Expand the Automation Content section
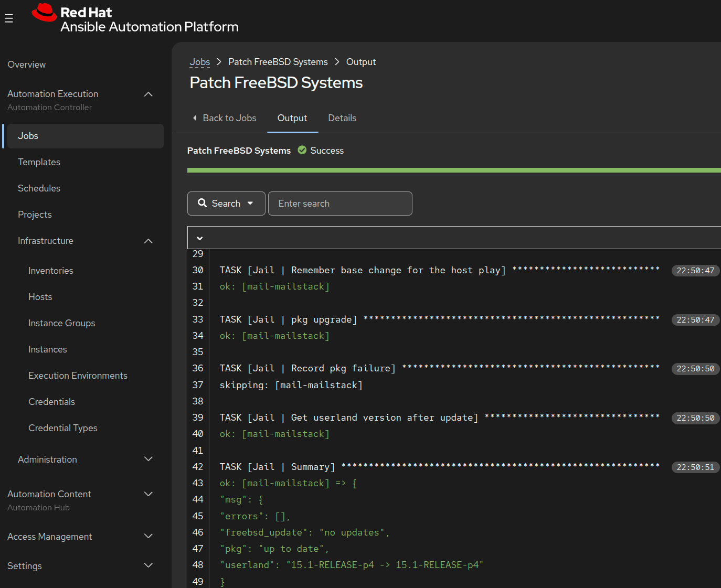 149,494
